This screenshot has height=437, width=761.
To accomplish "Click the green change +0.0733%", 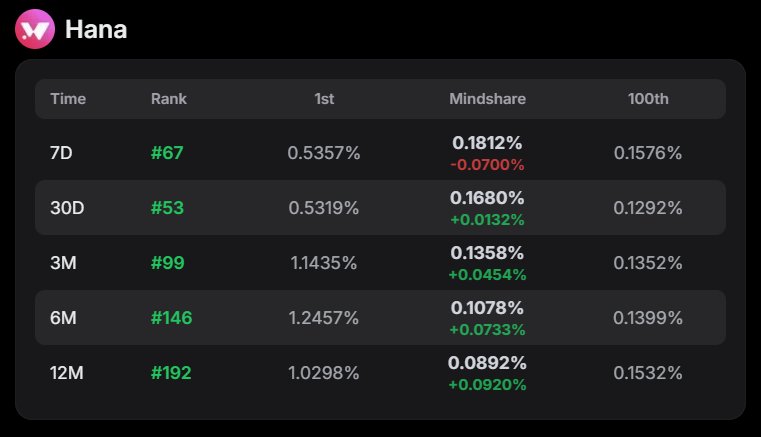I will point(487,330).
